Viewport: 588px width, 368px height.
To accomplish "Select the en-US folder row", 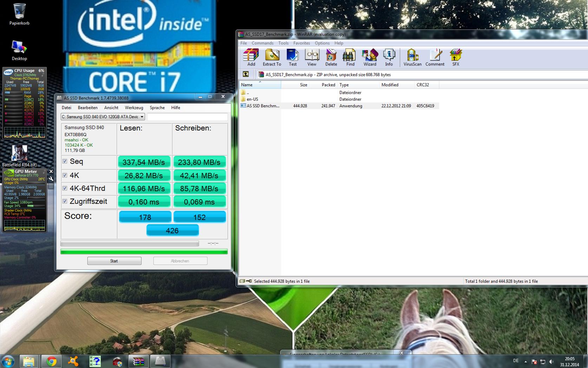I will (339, 99).
